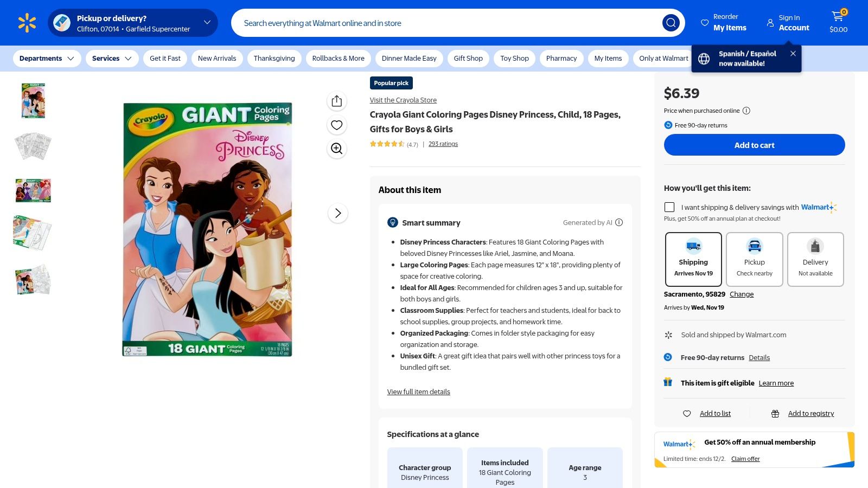Image resolution: width=868 pixels, height=488 pixels.
Task: Select the Pickup fulfillment option
Action: tap(754, 259)
